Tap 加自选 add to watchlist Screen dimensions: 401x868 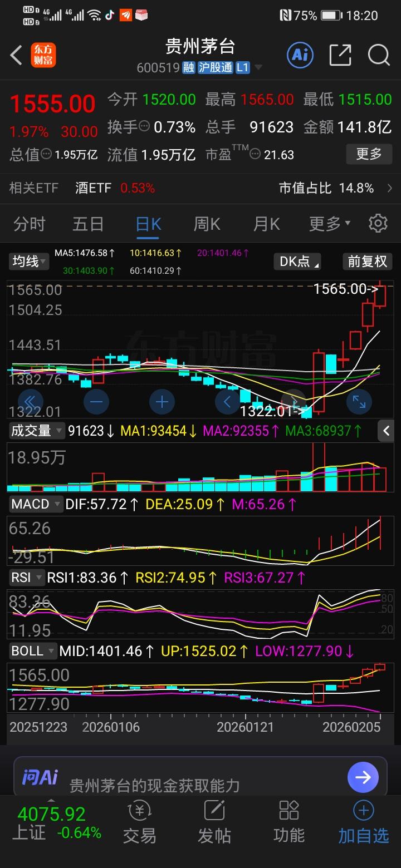[x=364, y=823]
